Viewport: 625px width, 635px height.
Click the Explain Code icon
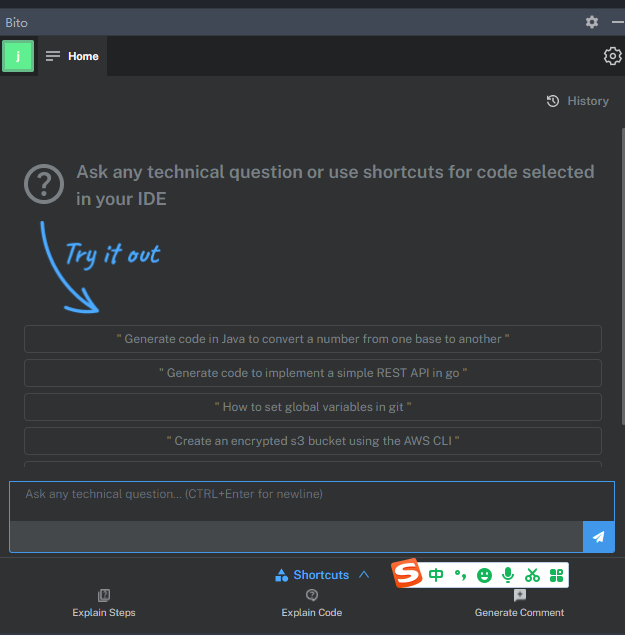[312, 595]
